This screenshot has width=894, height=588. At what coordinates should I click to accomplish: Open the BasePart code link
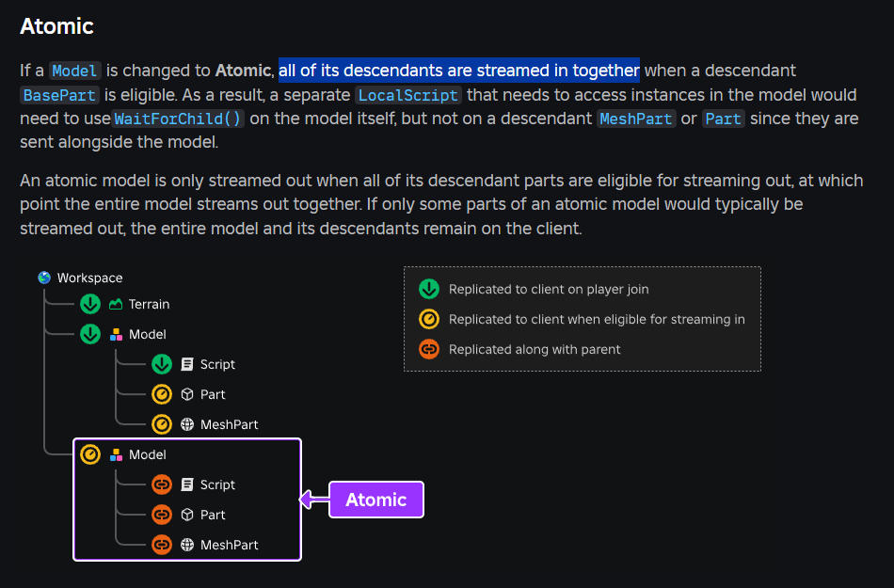pos(60,95)
